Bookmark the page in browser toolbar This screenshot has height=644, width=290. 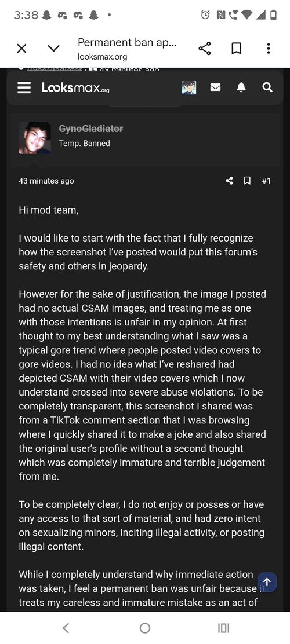(236, 49)
